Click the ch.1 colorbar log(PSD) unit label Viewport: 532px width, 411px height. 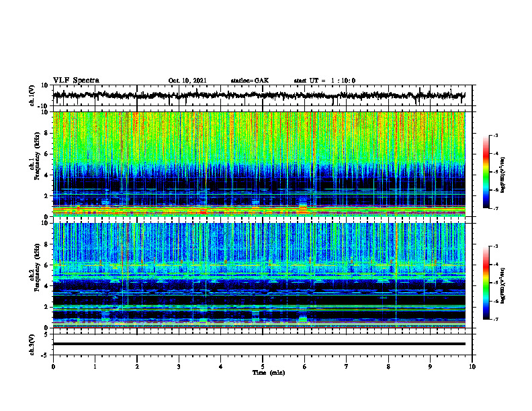click(503, 175)
